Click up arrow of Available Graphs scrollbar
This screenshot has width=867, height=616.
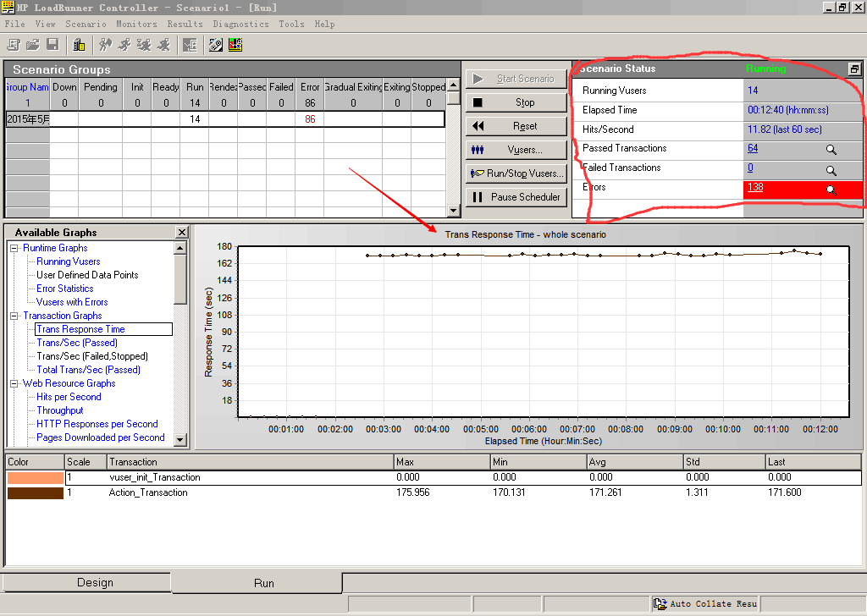click(x=180, y=248)
